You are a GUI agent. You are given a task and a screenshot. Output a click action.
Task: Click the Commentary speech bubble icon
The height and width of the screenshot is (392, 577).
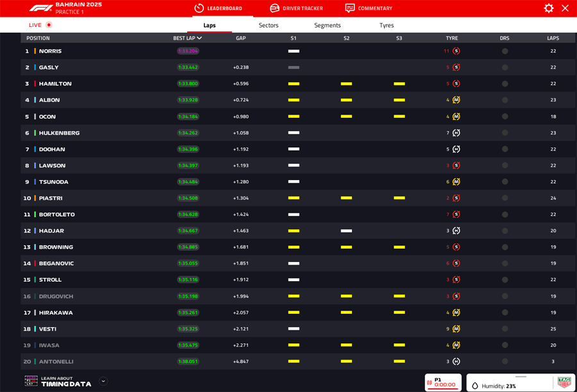(x=349, y=8)
